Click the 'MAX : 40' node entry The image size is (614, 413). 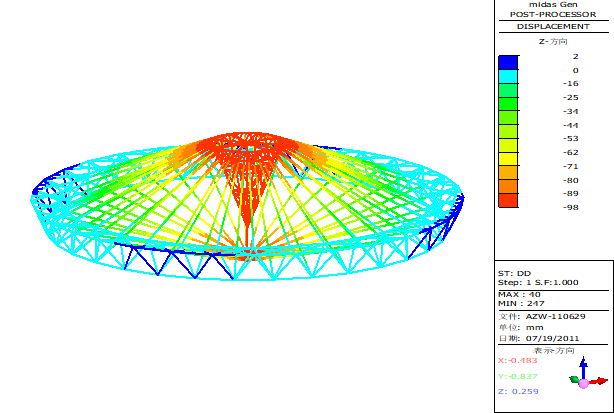pyautogui.click(x=519, y=294)
